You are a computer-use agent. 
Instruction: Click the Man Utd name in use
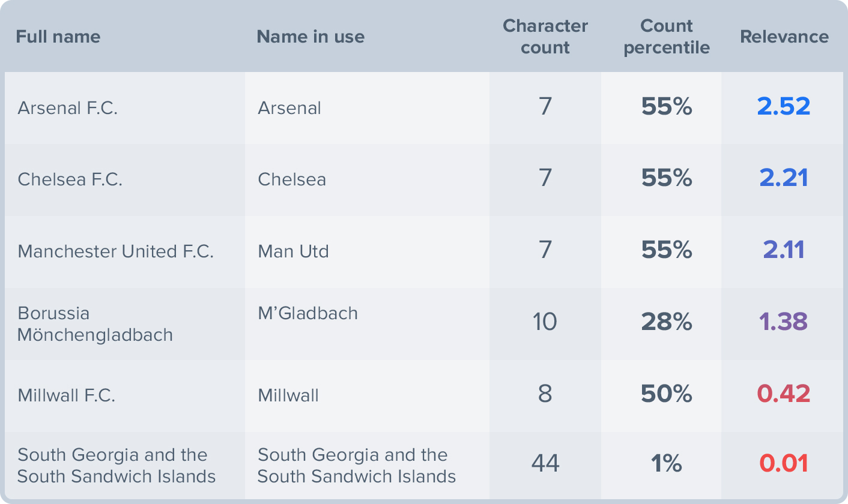pos(293,251)
